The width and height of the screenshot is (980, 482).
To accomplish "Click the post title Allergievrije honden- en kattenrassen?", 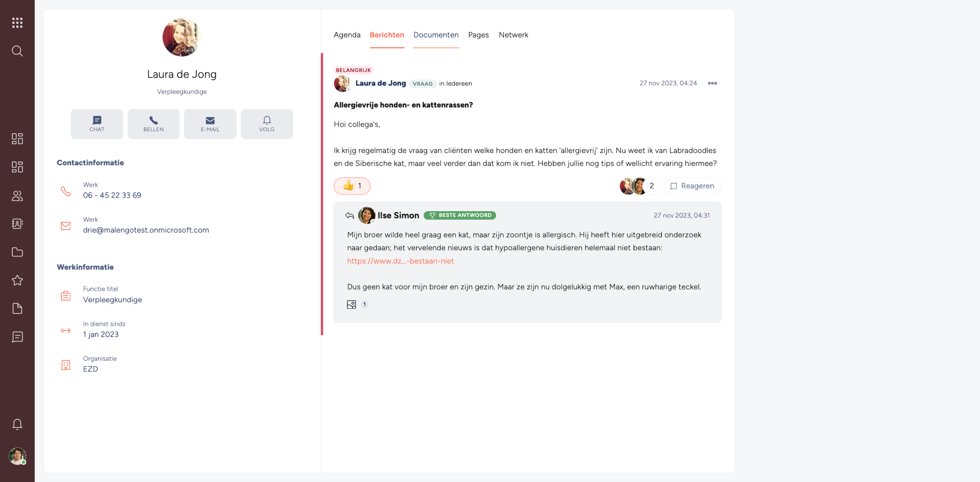I will click(403, 105).
